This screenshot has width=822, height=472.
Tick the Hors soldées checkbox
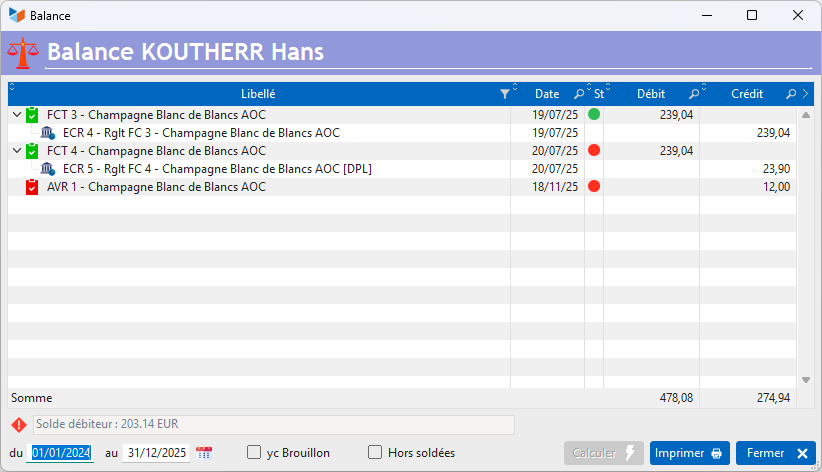pyautogui.click(x=375, y=452)
